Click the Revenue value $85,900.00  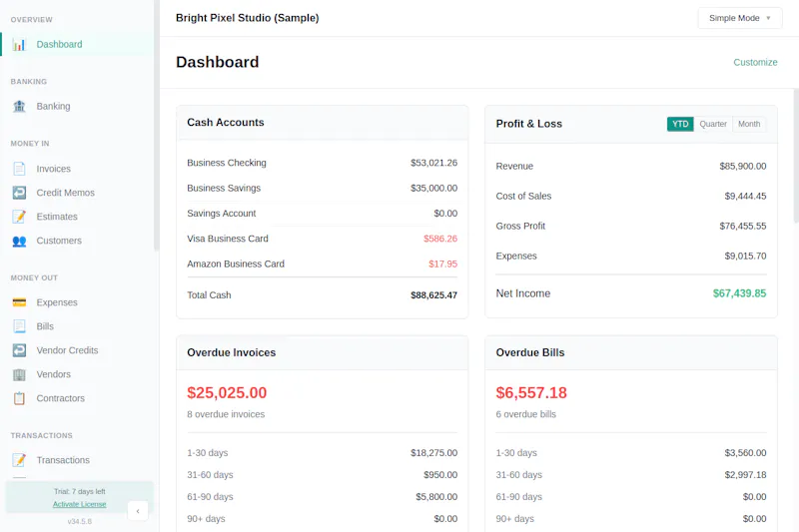pos(742,166)
